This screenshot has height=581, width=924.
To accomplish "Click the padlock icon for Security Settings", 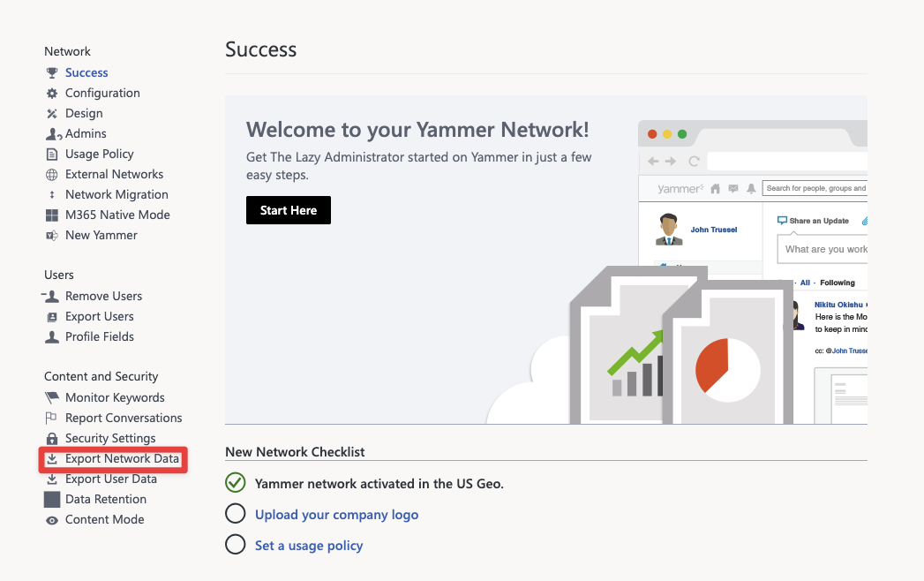I will coord(52,438).
